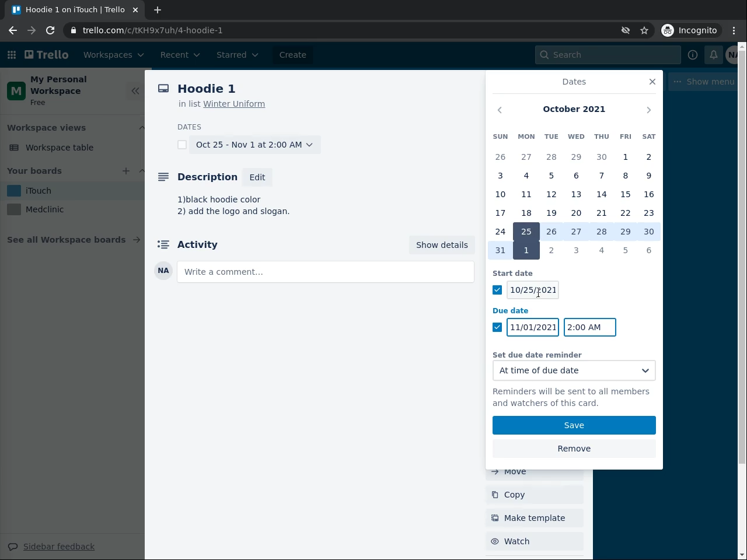Select October 20 in calendar

[x=576, y=213]
